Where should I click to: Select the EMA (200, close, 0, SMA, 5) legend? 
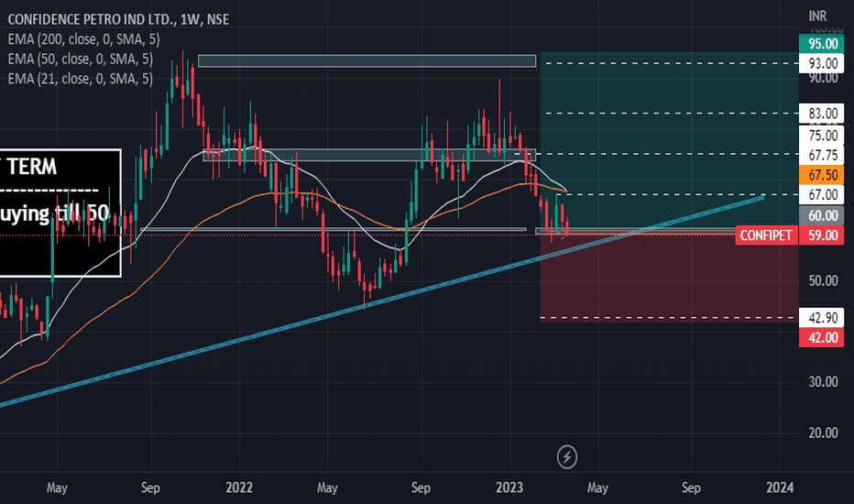(x=83, y=39)
